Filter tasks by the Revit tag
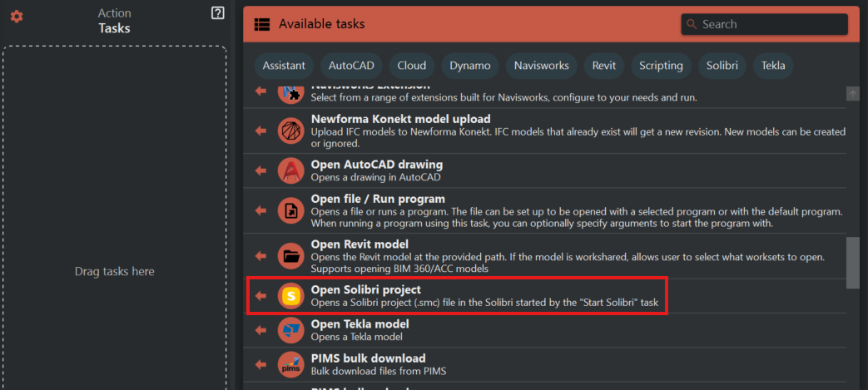Image resolution: width=868 pixels, height=390 pixels. pyautogui.click(x=604, y=66)
